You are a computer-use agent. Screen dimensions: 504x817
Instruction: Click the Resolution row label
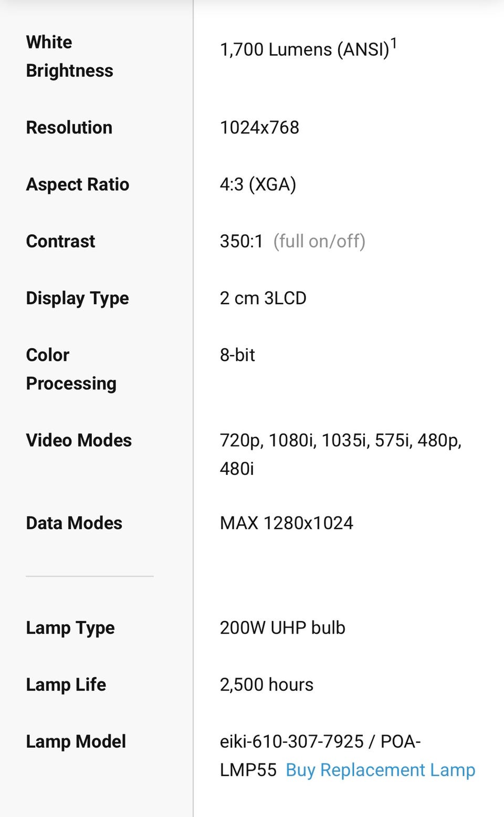[69, 128]
